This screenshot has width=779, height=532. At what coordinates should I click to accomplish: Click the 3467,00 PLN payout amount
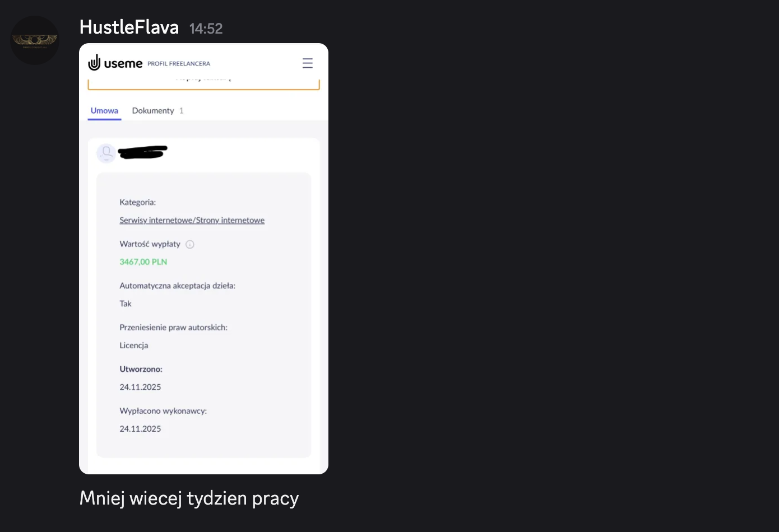(x=143, y=262)
